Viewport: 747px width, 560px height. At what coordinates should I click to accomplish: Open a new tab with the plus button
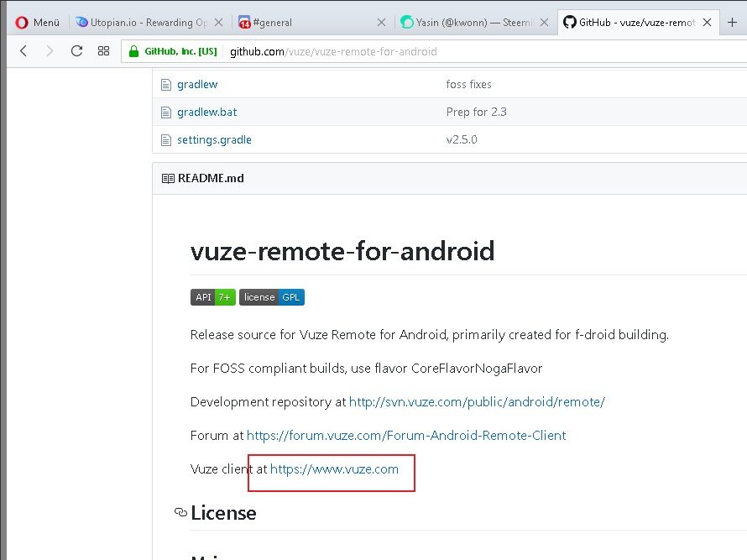[732, 23]
